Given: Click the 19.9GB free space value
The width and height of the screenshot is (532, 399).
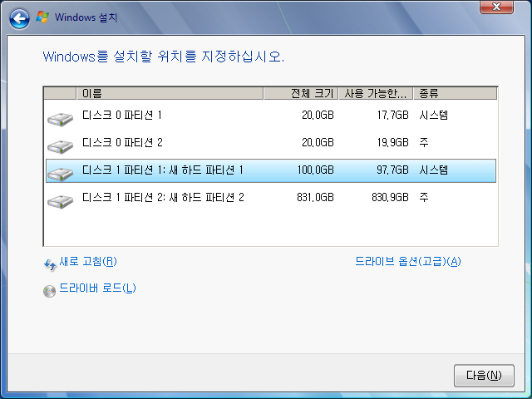Looking at the screenshot, I should pos(392,142).
